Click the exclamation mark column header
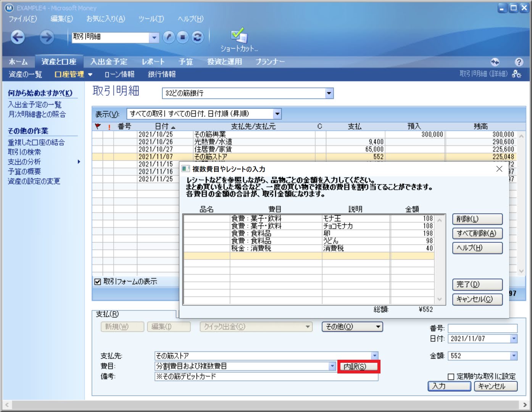This screenshot has width=532, height=412. pos(109,127)
